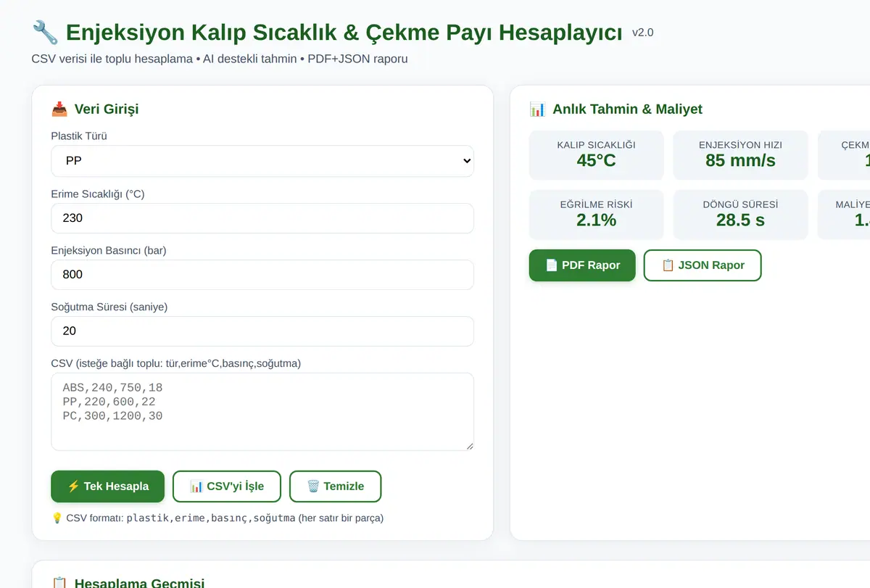
Task: Click the Enjeksiyon Basıncı input field
Action: pyautogui.click(x=262, y=275)
